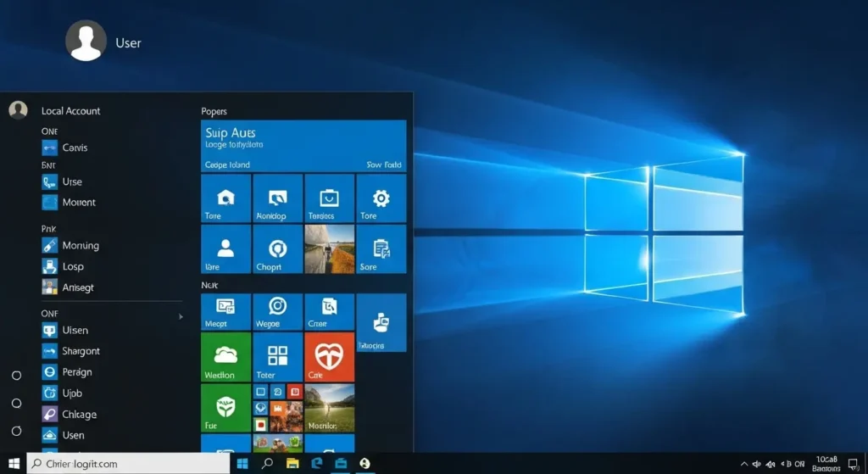Open File Explorer from the taskbar
This screenshot has width=868, height=474.
pos(292,464)
